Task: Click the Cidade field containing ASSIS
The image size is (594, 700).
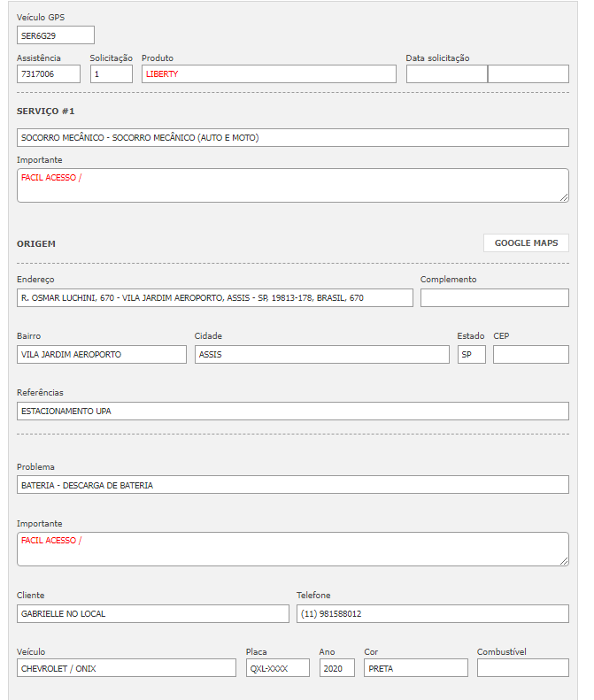Action: coord(322,355)
